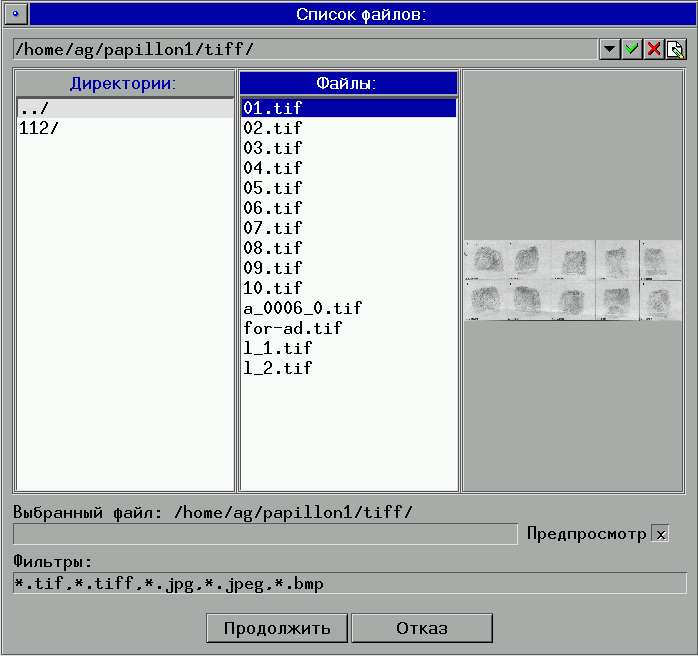698x656 pixels.
Task: Select file 08.tif
Action: coord(349,248)
